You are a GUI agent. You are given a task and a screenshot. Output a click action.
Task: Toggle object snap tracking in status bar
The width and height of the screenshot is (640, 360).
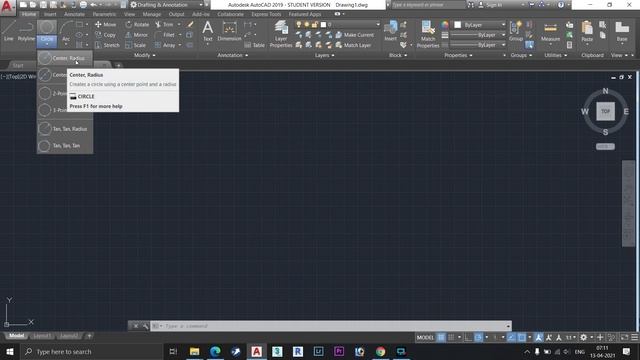(x=511, y=337)
